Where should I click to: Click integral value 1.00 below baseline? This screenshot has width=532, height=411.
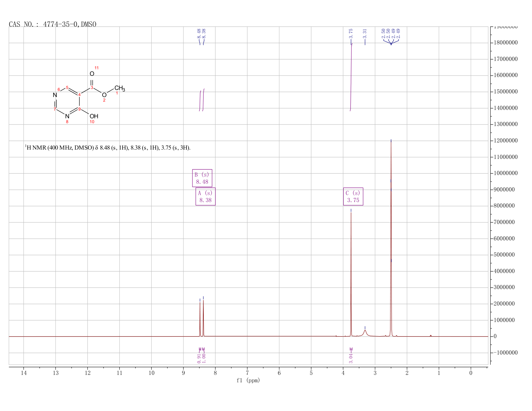[x=204, y=358]
